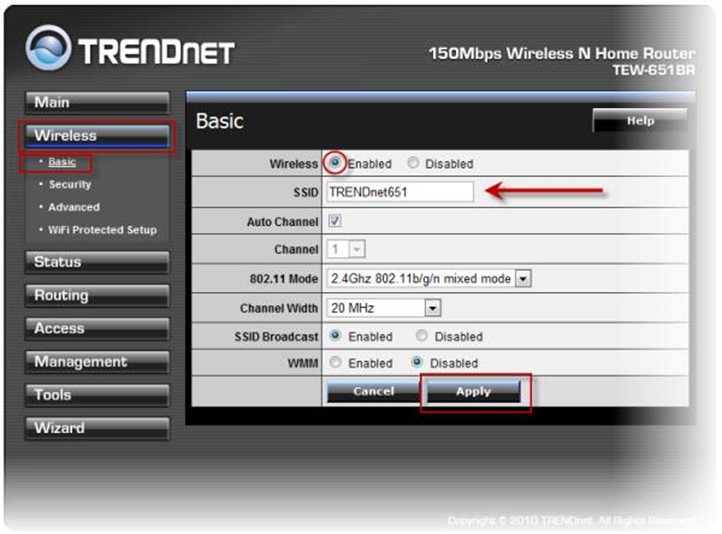Open the Wireless menu section
The height and width of the screenshot is (534, 722).
[97, 136]
